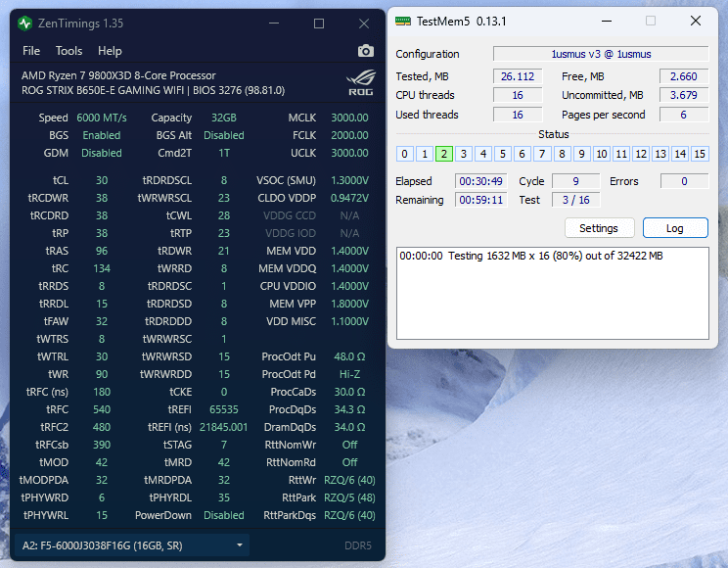Click the ROG logo in ZenTimings
This screenshot has width=728, height=568.
tap(361, 82)
